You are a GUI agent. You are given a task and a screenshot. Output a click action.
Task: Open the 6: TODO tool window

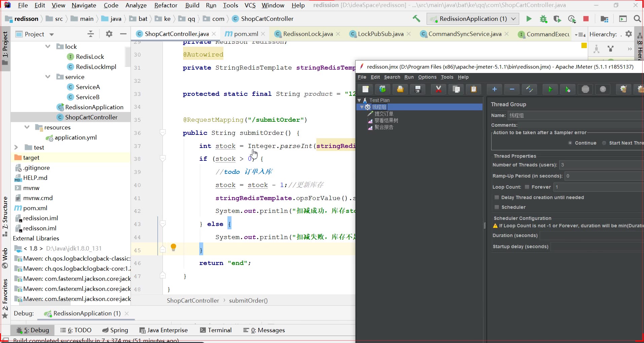point(76,330)
